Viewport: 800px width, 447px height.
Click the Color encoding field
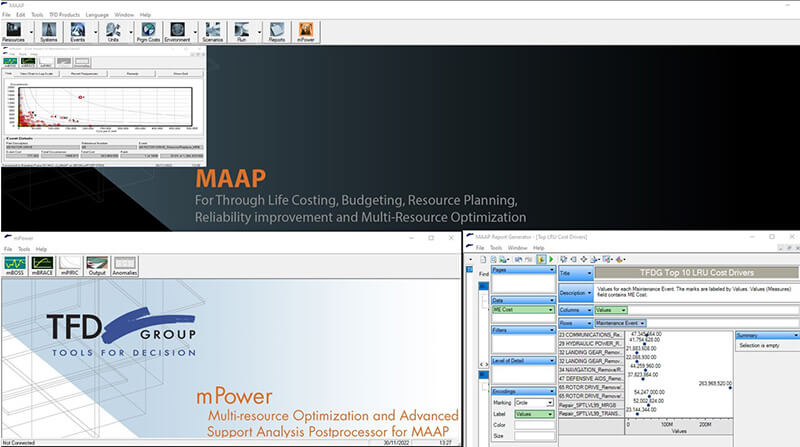(x=534, y=425)
